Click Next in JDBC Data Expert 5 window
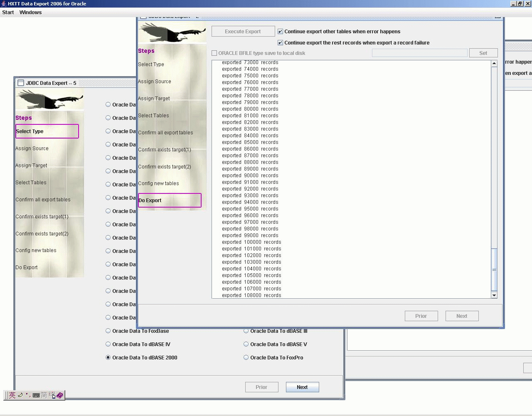 pyautogui.click(x=302, y=387)
